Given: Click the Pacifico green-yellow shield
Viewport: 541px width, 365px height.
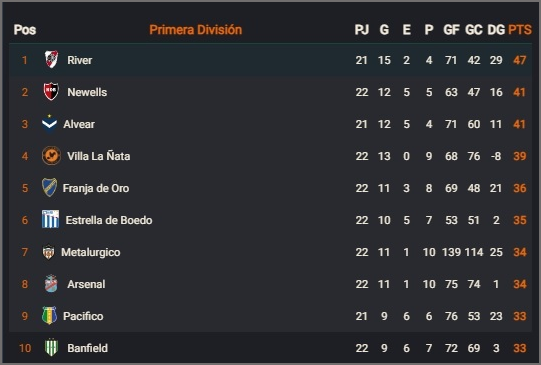Looking at the screenshot, I should tap(49, 316).
